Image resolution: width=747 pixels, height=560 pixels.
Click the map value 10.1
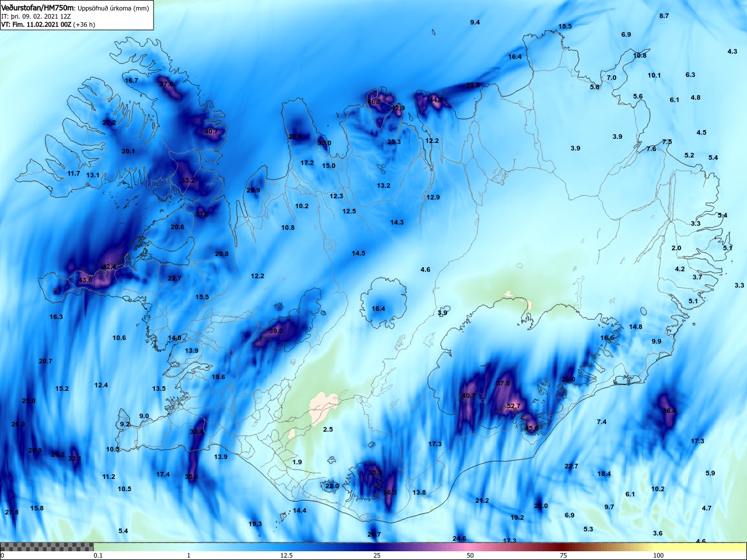[x=654, y=75]
